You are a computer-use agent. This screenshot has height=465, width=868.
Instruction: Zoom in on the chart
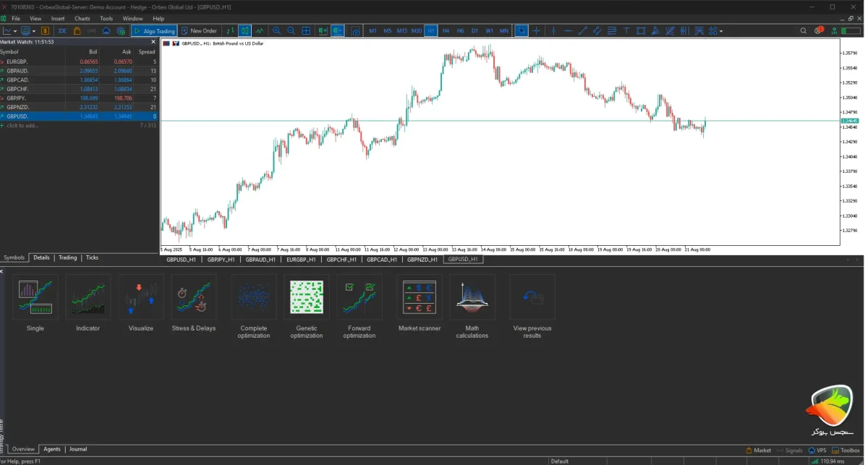277,31
